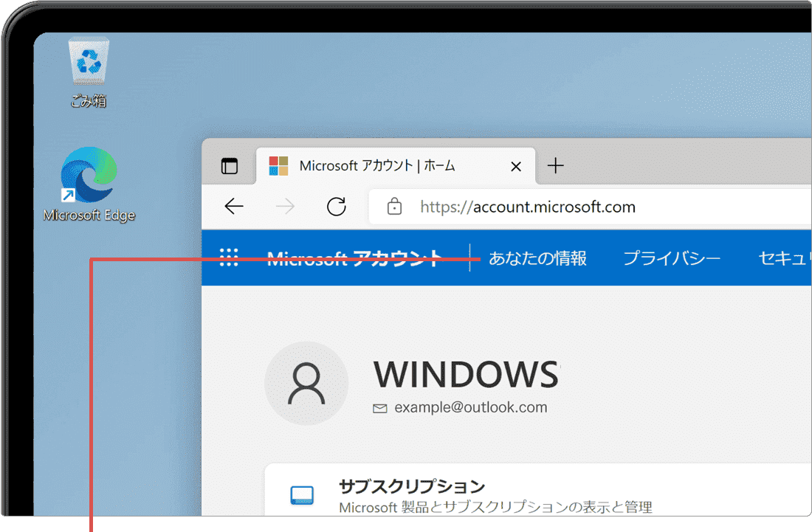Open a new tab with the plus button

pyautogui.click(x=555, y=165)
